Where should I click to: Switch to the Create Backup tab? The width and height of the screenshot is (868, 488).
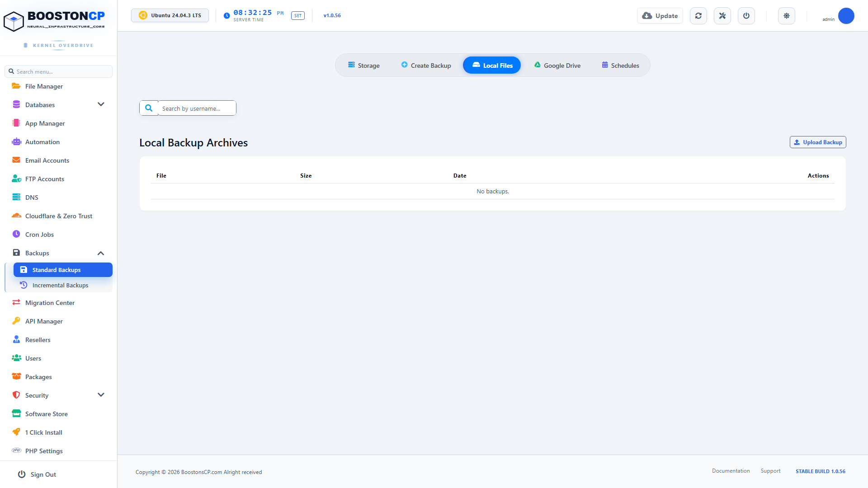coord(426,66)
